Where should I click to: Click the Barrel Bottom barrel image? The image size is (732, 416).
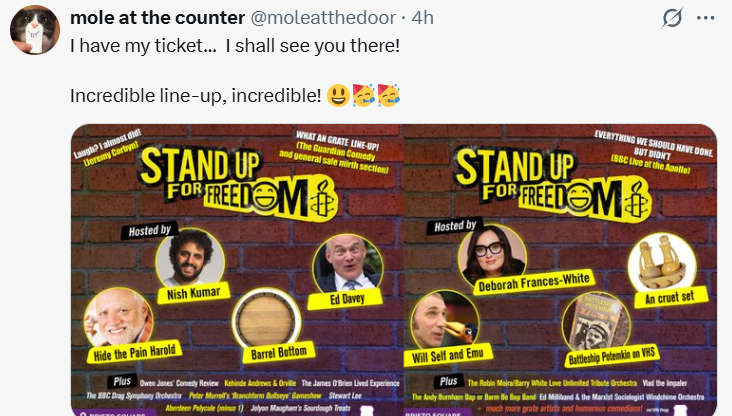tap(267, 320)
